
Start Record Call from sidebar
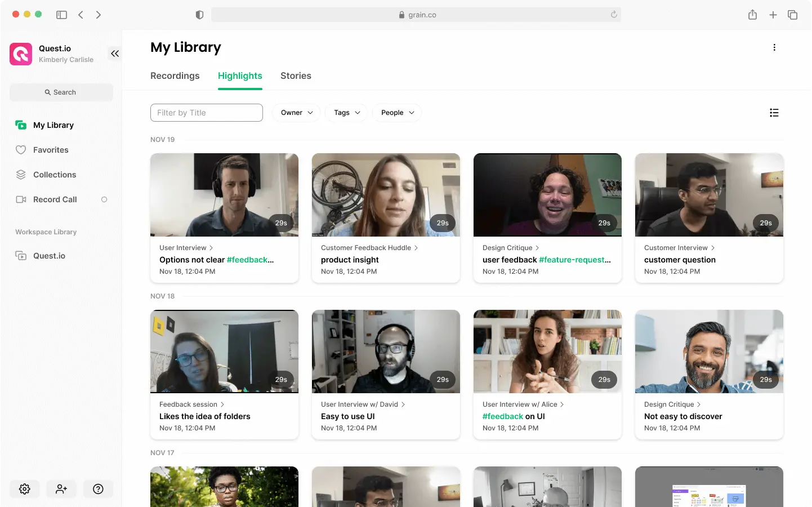tap(55, 199)
